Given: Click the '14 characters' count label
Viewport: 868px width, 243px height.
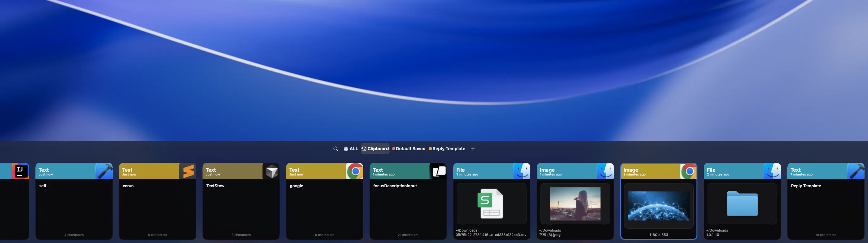Looking at the screenshot, I should click(x=826, y=235).
